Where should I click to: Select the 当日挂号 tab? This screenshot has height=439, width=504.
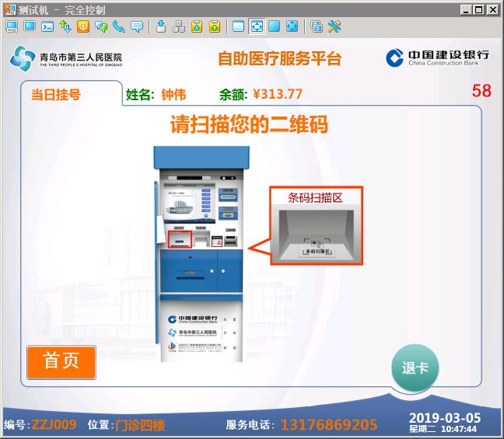click(x=56, y=95)
